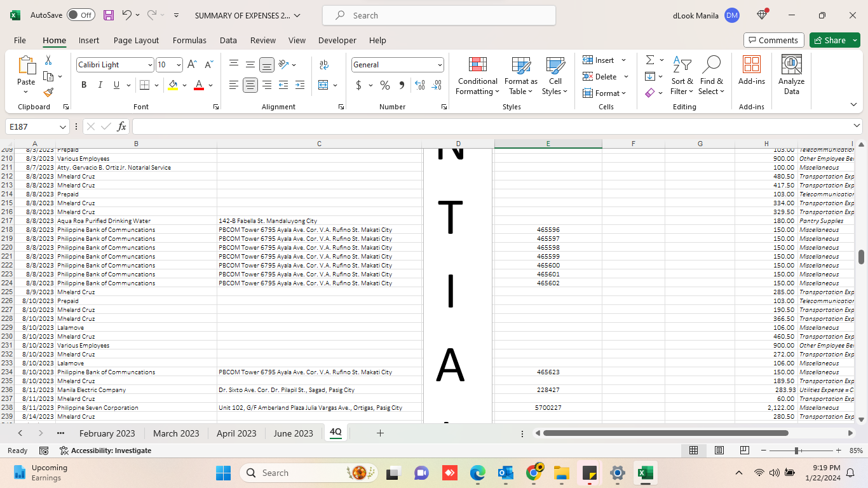The width and height of the screenshot is (868, 488).
Task: Toggle Bottom Align vertical alignment
Action: [x=267, y=65]
